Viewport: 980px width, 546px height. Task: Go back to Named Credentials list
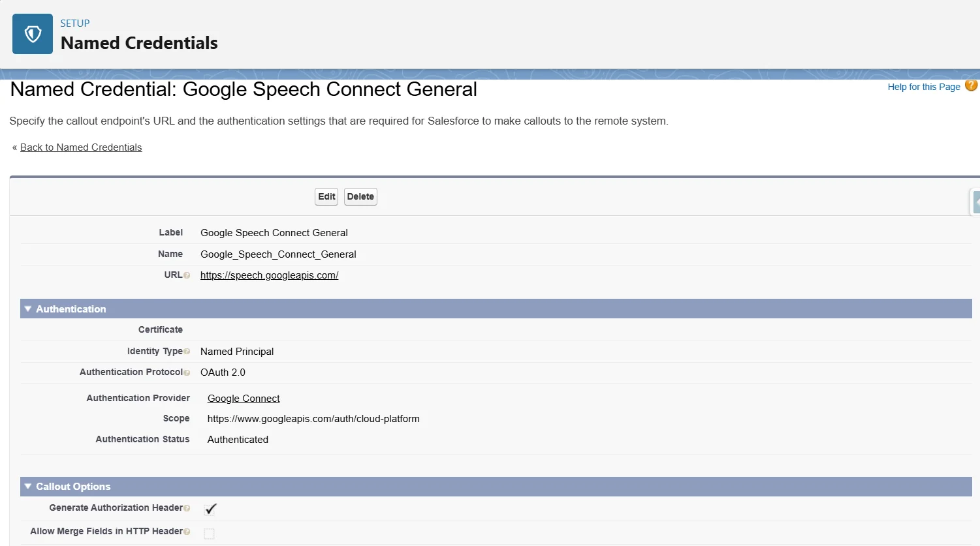(x=81, y=147)
